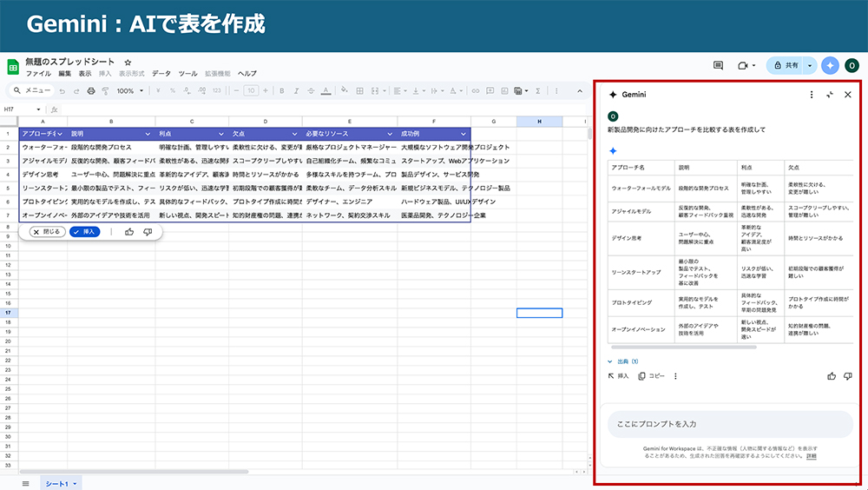Insert a link via toolbar icon
This screenshot has width=868, height=490.
pyautogui.click(x=476, y=91)
